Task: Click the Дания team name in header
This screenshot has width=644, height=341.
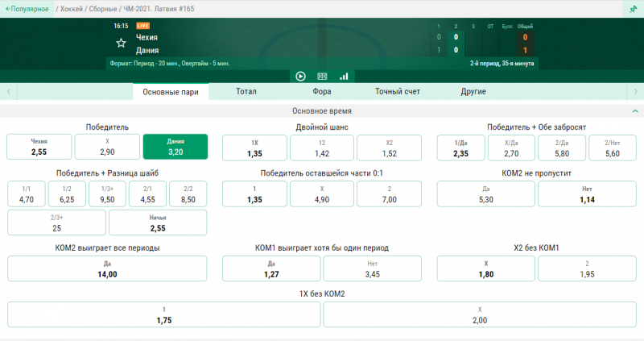Action: point(147,51)
